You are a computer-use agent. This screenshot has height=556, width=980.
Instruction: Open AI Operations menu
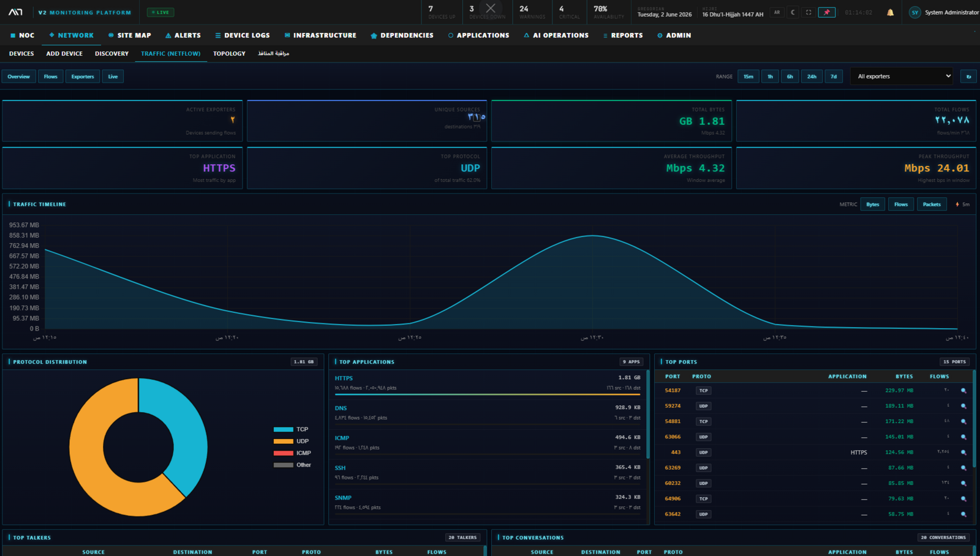point(556,36)
